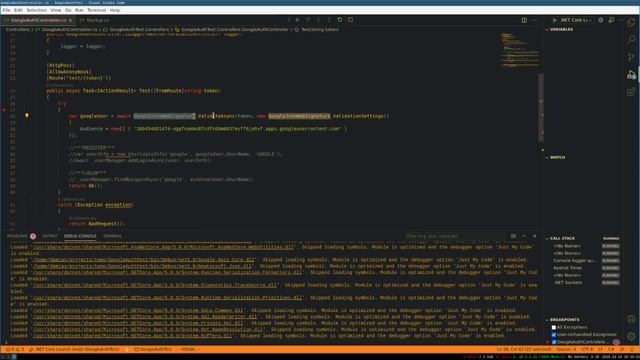This screenshot has width=640, height=360.
Task: Click Step Into in debug toolbar
Action: click(x=319, y=20)
